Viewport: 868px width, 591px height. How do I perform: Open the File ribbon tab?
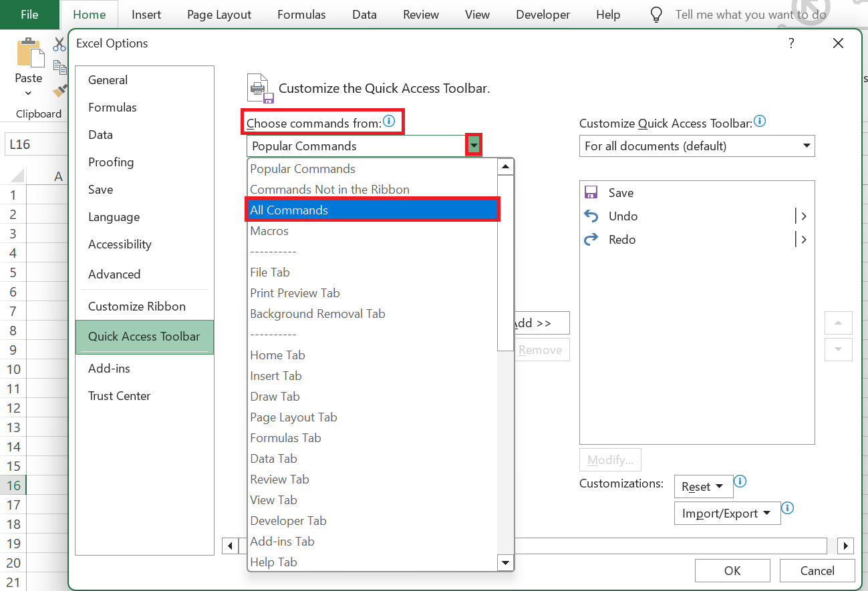click(29, 14)
